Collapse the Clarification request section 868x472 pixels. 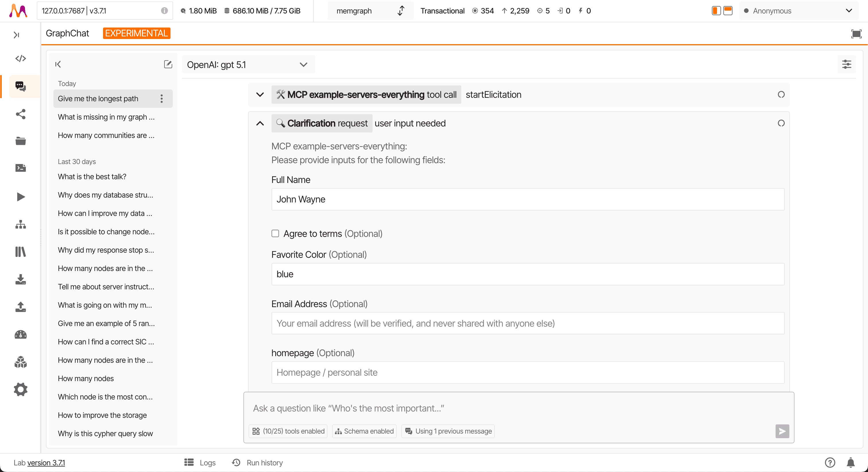tap(260, 124)
